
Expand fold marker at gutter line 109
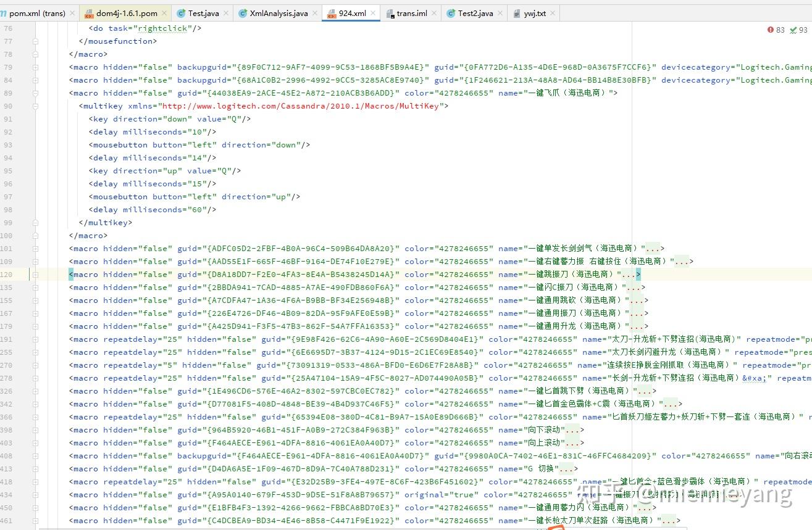click(35, 262)
